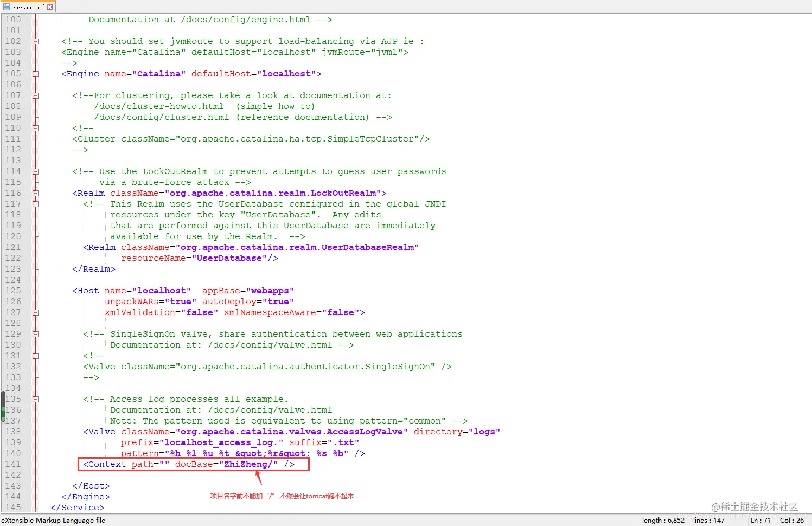Screen dimensions: 812x526
Task: Click the AccessLogValve className value
Action: (292, 432)
